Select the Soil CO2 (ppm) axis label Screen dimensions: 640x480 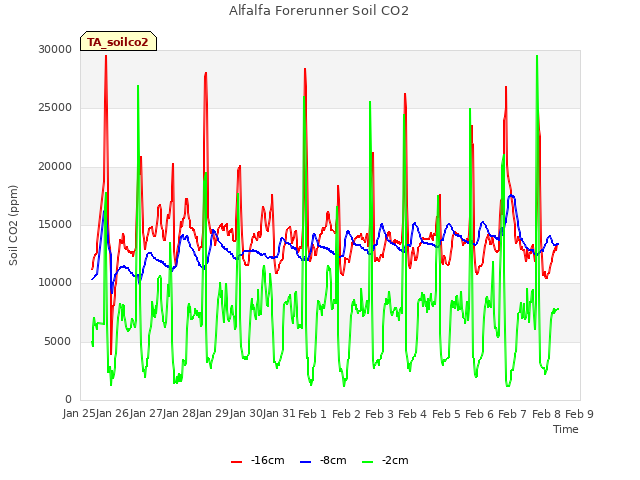point(13,225)
